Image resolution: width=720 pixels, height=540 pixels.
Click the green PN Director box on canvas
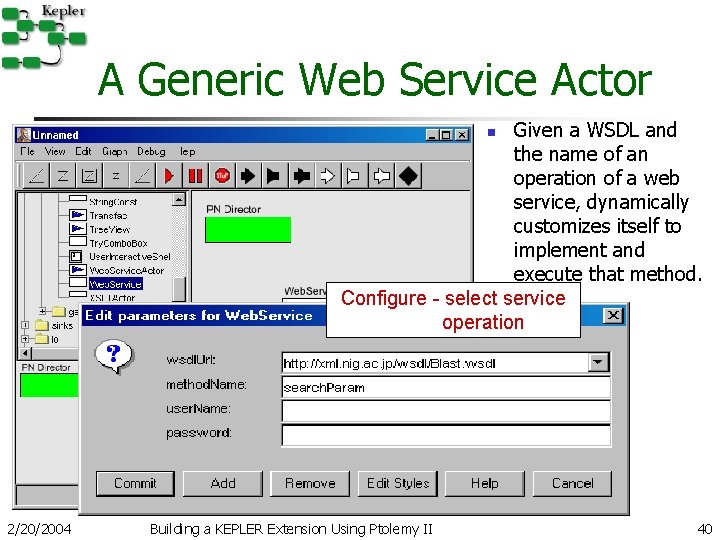pos(248,230)
